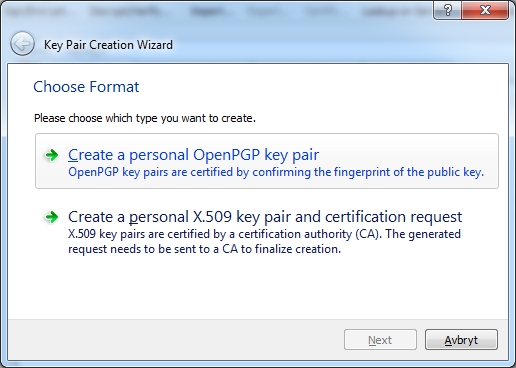
Task: Select the OpenPGP fingerprint description text
Action: point(276,172)
